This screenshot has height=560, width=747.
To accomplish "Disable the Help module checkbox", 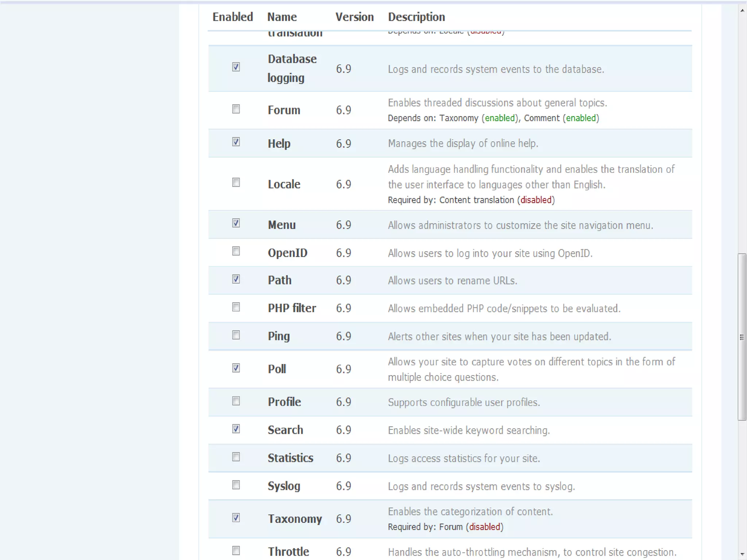I will (236, 142).
